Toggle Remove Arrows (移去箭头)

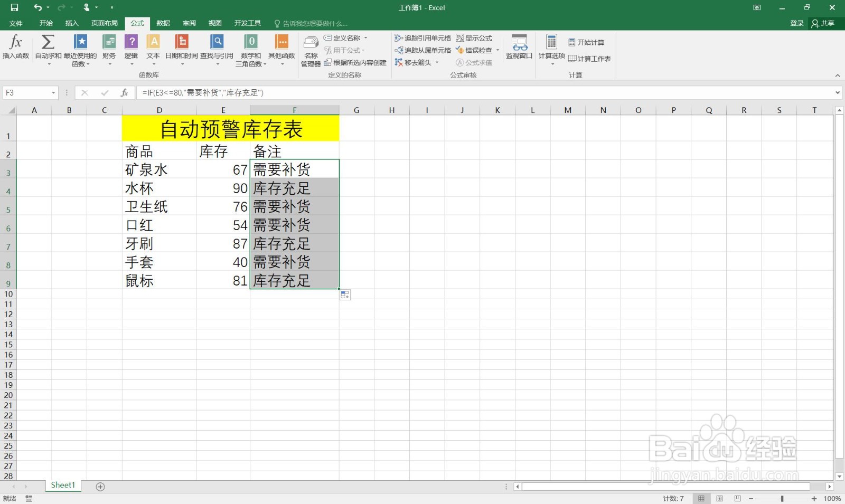pyautogui.click(x=416, y=62)
